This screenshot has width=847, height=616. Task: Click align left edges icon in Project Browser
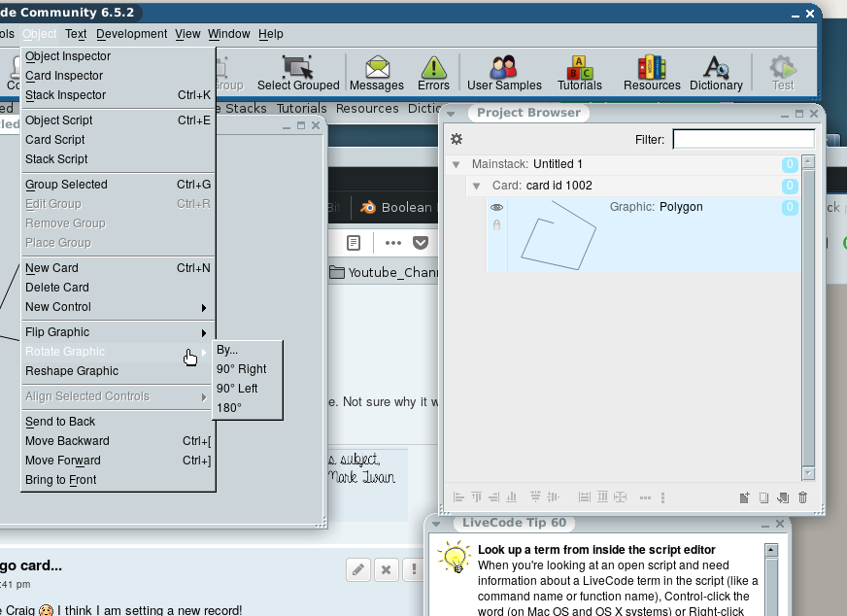pyautogui.click(x=458, y=497)
